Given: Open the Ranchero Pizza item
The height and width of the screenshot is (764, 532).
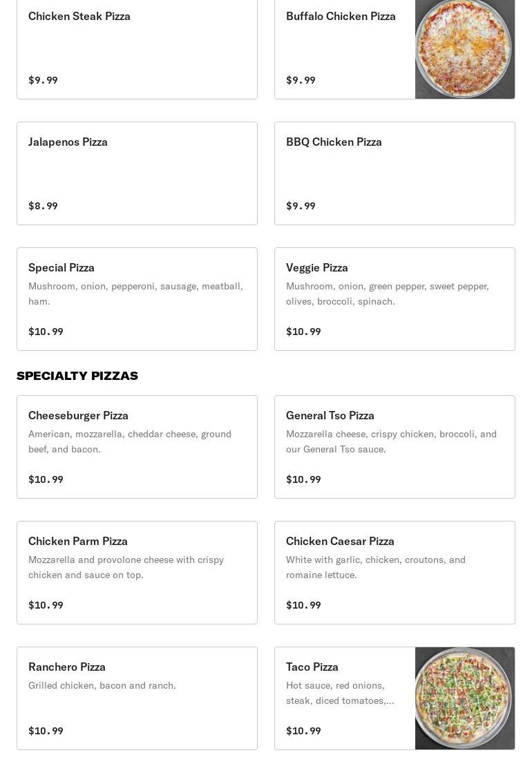Looking at the screenshot, I should tap(137, 698).
